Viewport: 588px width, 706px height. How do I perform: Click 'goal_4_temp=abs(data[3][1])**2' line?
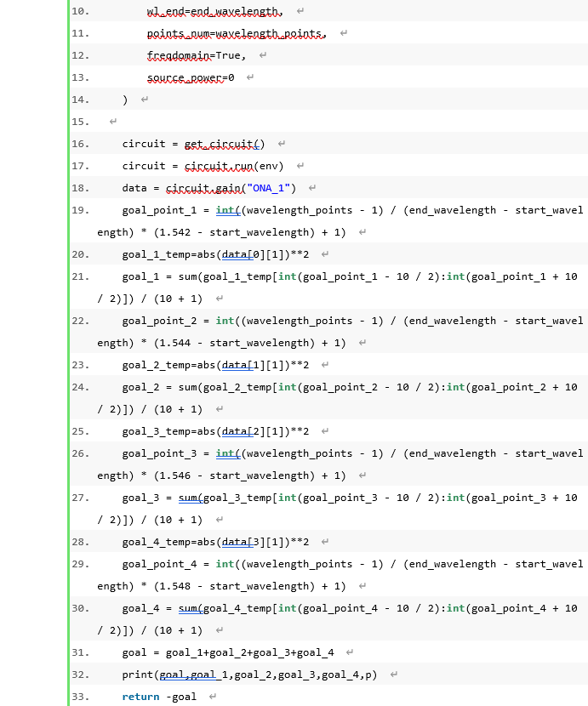(215, 542)
